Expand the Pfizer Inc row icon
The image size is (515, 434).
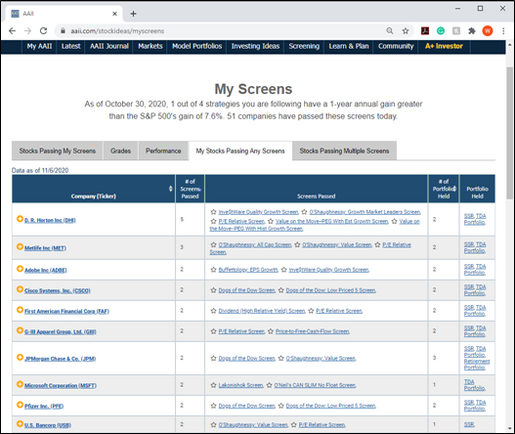(20, 405)
